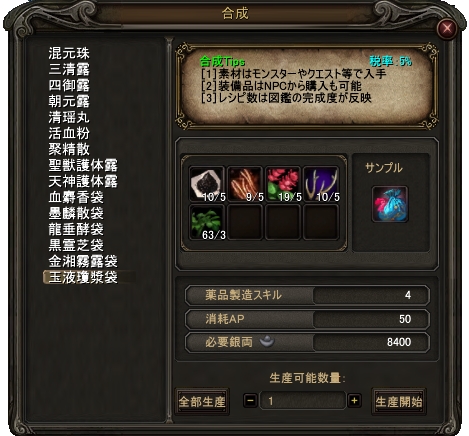This screenshot has width=469, height=436.
Task: Start production with 生産開始 button
Action: [399, 401]
